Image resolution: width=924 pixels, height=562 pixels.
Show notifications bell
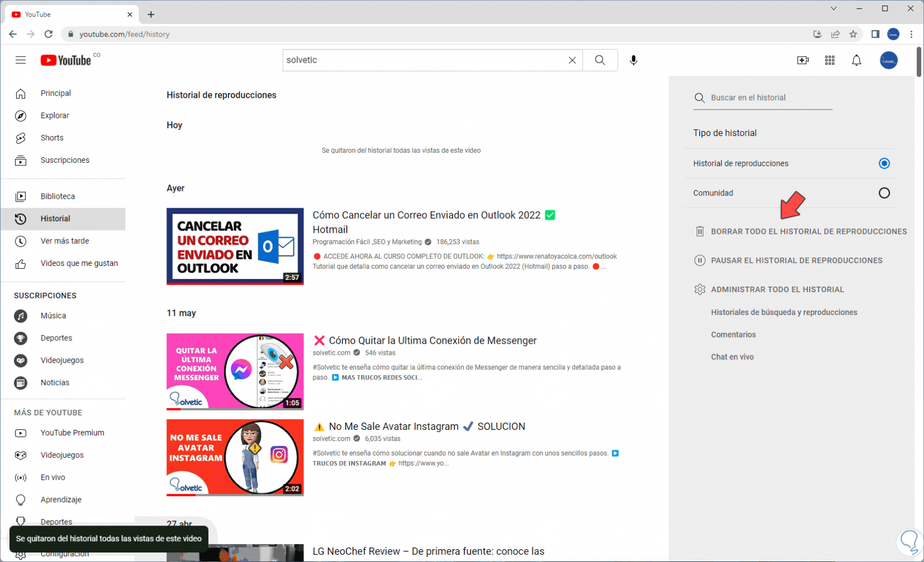pos(856,60)
